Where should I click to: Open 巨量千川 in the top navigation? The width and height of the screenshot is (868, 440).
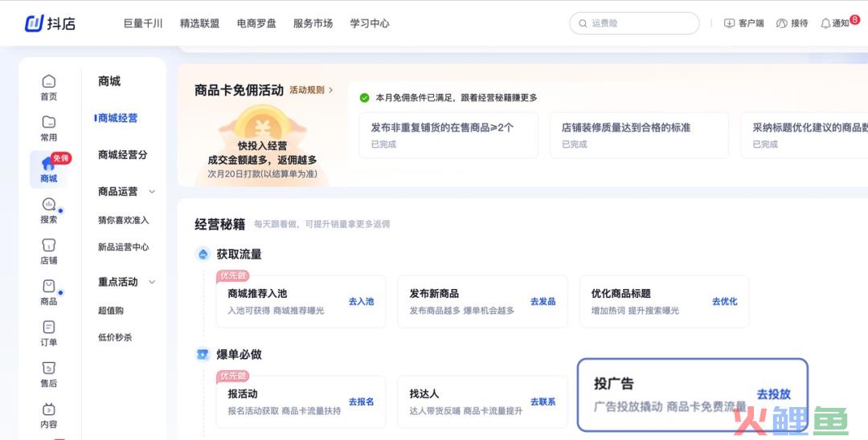pyautogui.click(x=143, y=23)
